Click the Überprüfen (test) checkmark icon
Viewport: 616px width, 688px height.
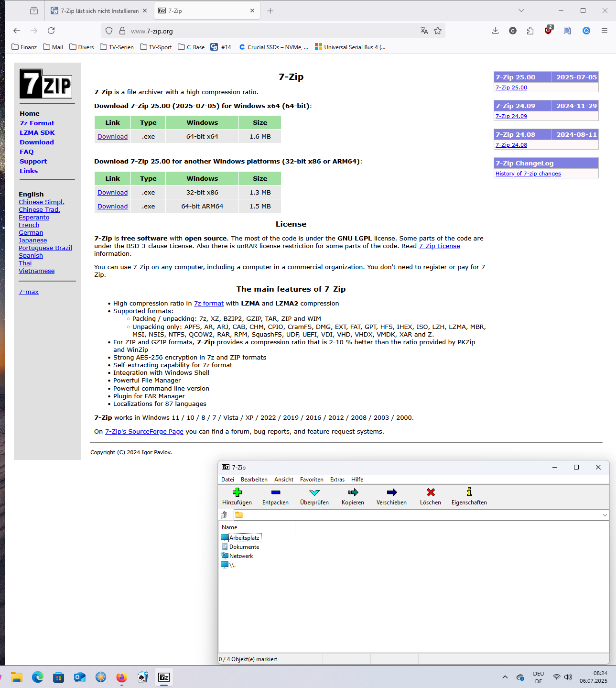click(314, 492)
